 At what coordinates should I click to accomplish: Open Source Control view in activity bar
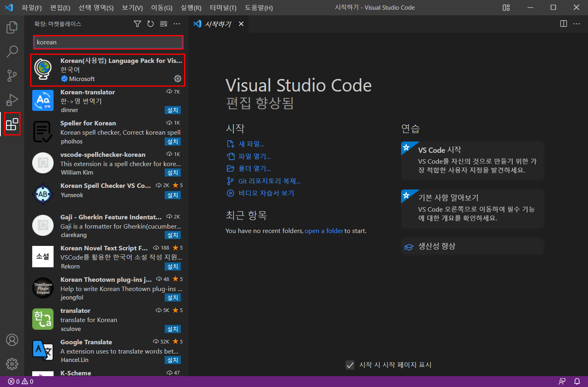(12, 75)
